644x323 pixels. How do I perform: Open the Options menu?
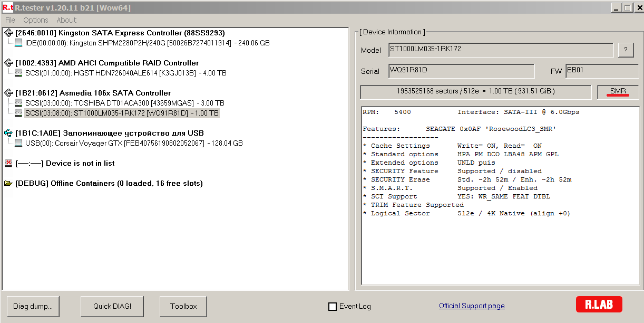coord(36,20)
